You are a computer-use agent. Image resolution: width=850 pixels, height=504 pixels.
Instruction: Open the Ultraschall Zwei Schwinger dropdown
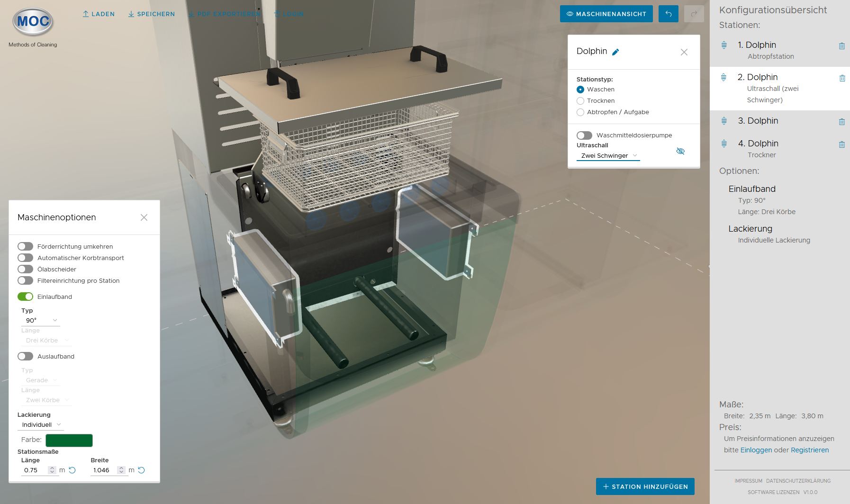608,156
